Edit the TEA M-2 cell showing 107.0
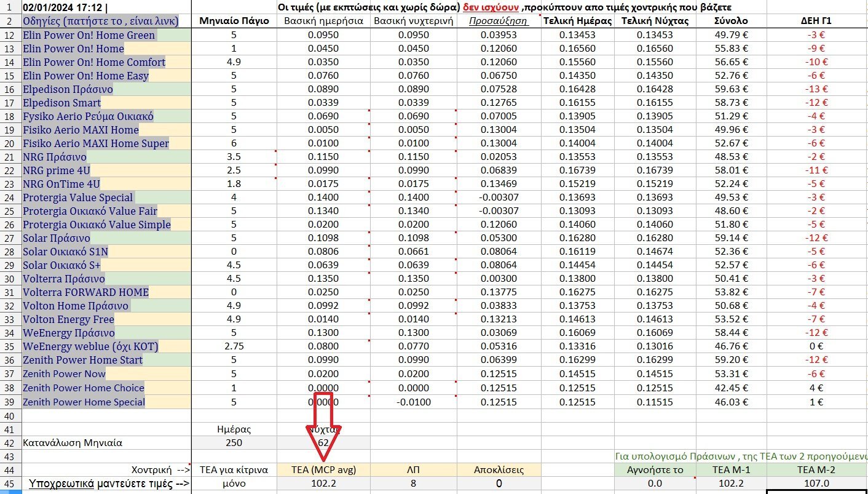Image resolution: width=868 pixels, height=494 pixels. tap(817, 484)
